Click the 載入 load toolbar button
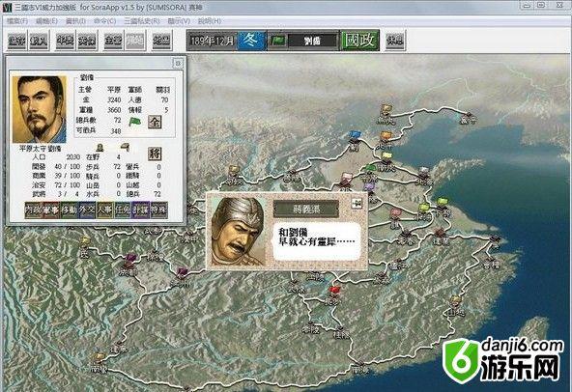572x392 pixels. pos(39,41)
